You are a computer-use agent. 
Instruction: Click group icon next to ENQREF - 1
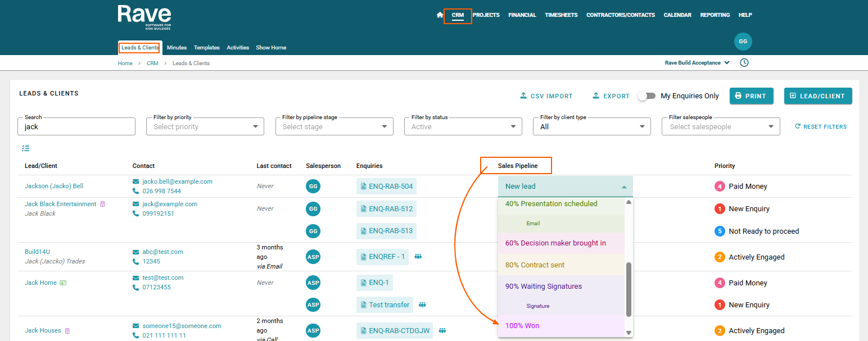(x=418, y=257)
